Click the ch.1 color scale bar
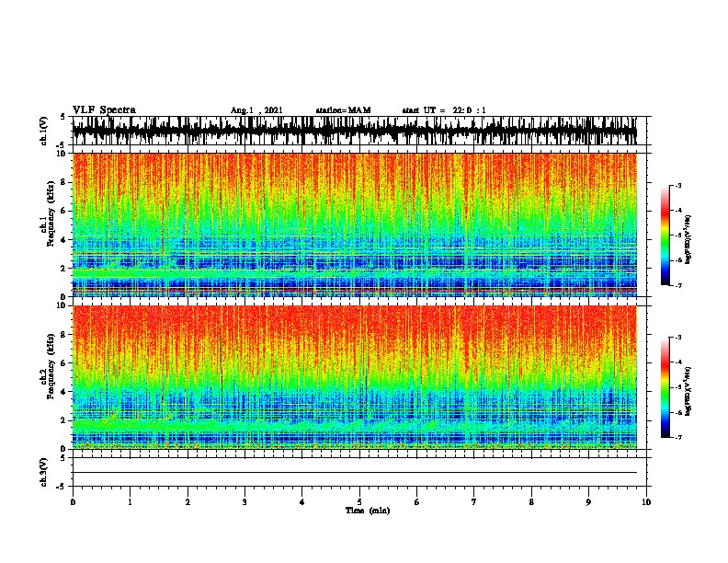Image resolution: width=728 pixels, height=563 pixels. (x=665, y=236)
